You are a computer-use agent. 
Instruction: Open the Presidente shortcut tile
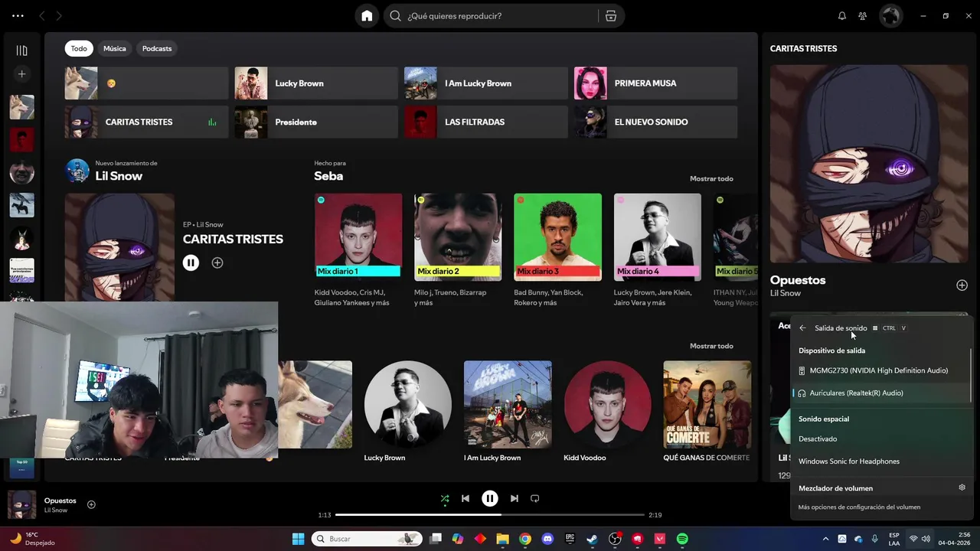click(x=316, y=122)
